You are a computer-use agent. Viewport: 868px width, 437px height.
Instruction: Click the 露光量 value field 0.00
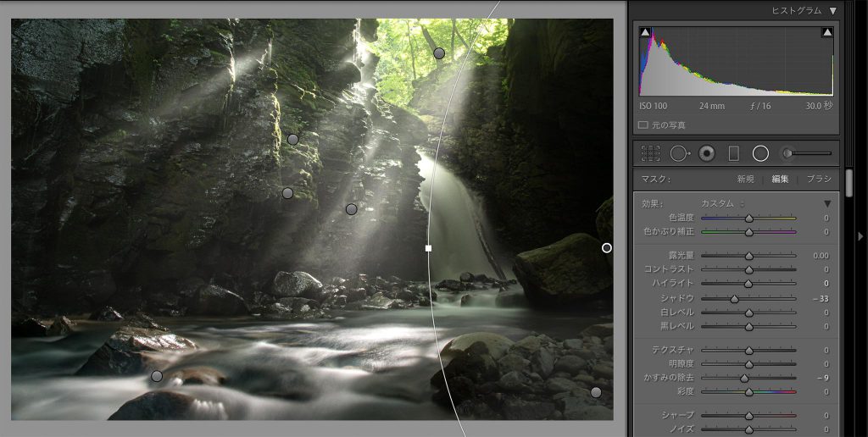(821, 256)
